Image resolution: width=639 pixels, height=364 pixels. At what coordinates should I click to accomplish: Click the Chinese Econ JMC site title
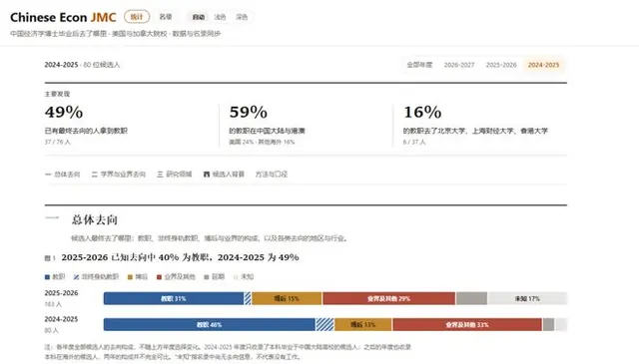click(x=63, y=17)
